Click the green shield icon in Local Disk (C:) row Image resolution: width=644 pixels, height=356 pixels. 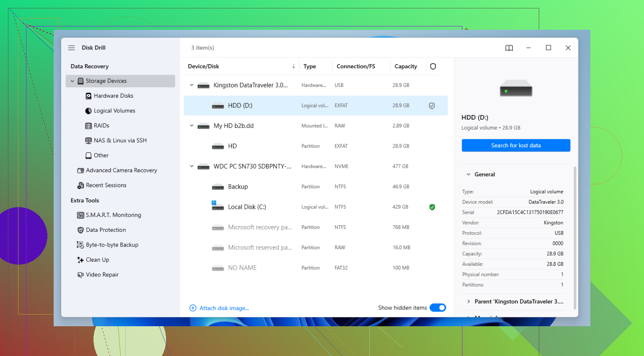[x=432, y=207]
